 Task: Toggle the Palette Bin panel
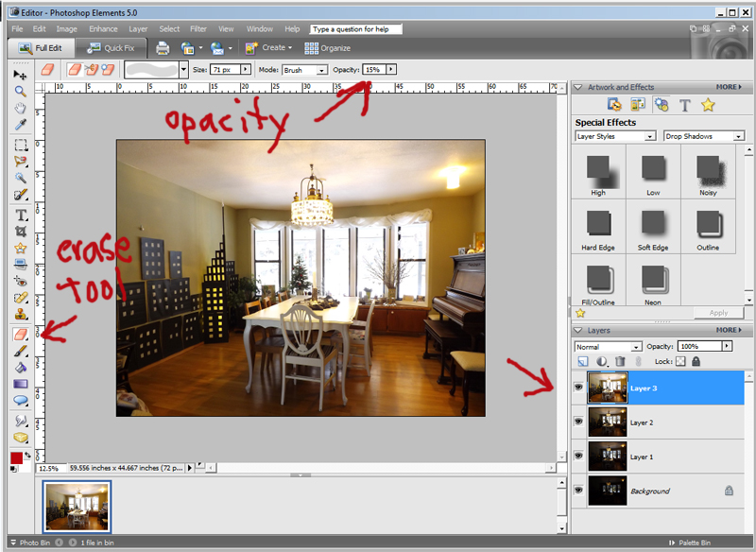pyautogui.click(x=690, y=543)
